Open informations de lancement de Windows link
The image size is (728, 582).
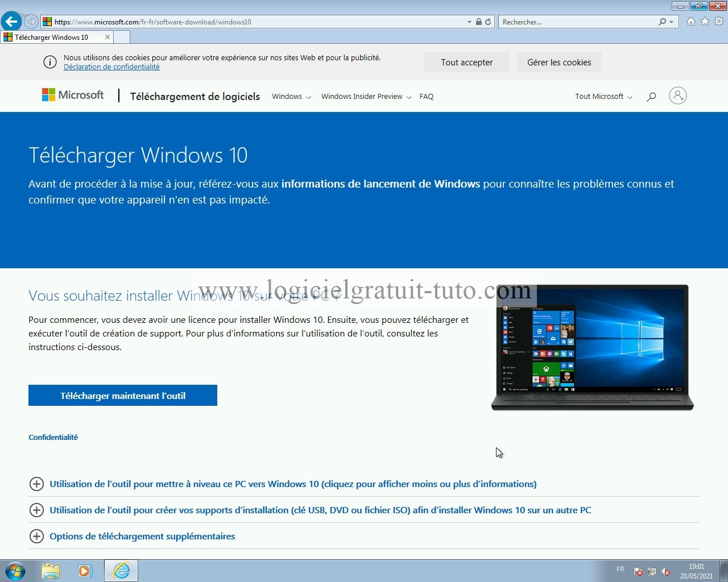click(x=380, y=184)
